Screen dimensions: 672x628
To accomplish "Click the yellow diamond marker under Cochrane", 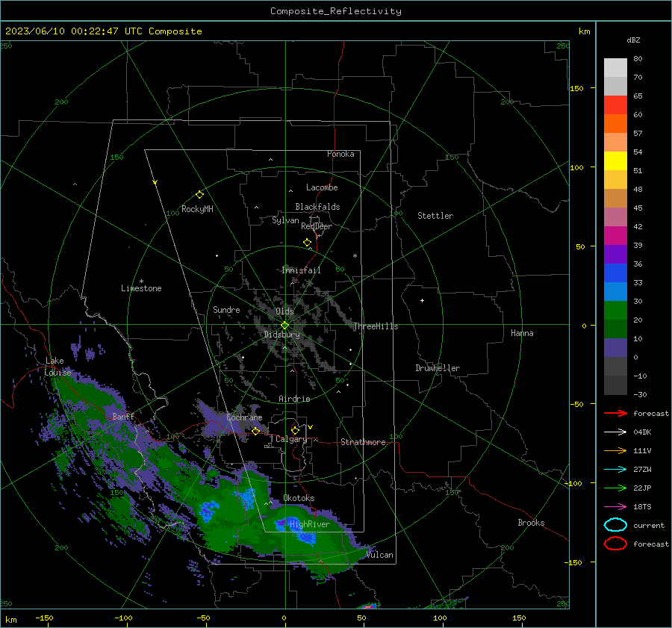I will tap(255, 432).
